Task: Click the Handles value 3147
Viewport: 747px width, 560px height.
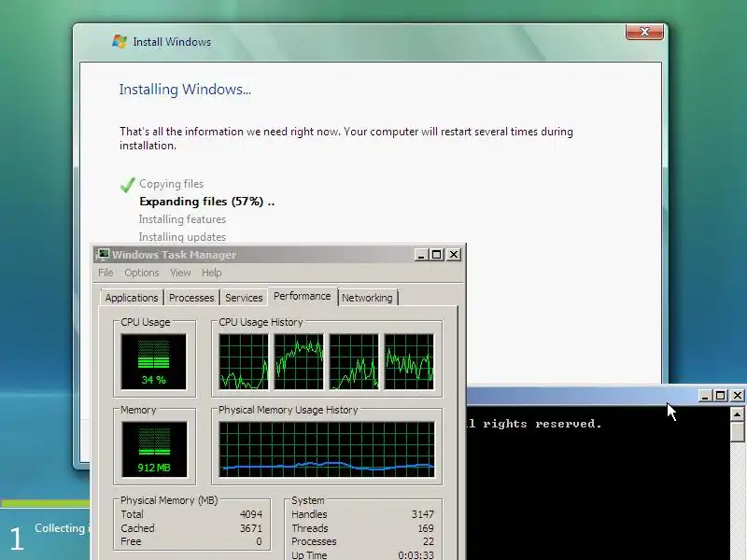Action: [x=423, y=514]
